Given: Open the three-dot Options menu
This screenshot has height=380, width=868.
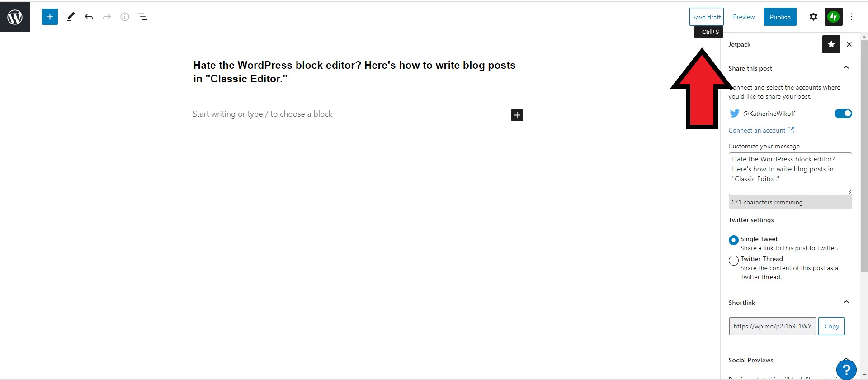Looking at the screenshot, I should [851, 17].
